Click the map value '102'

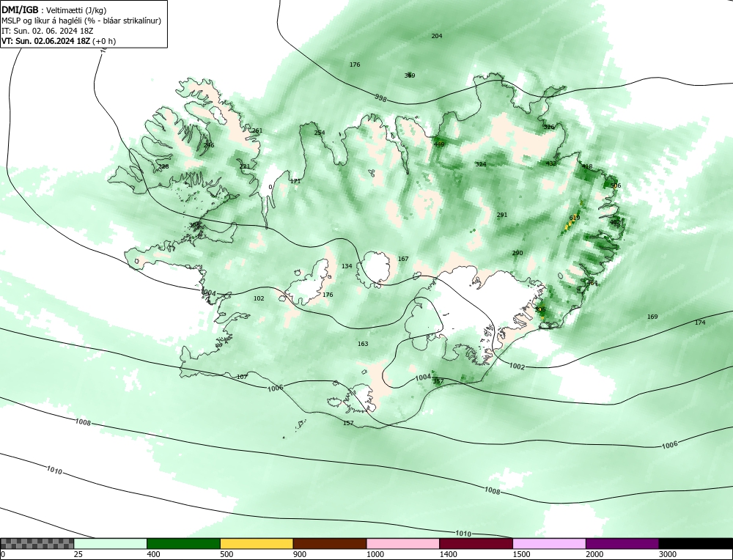pyautogui.click(x=259, y=299)
